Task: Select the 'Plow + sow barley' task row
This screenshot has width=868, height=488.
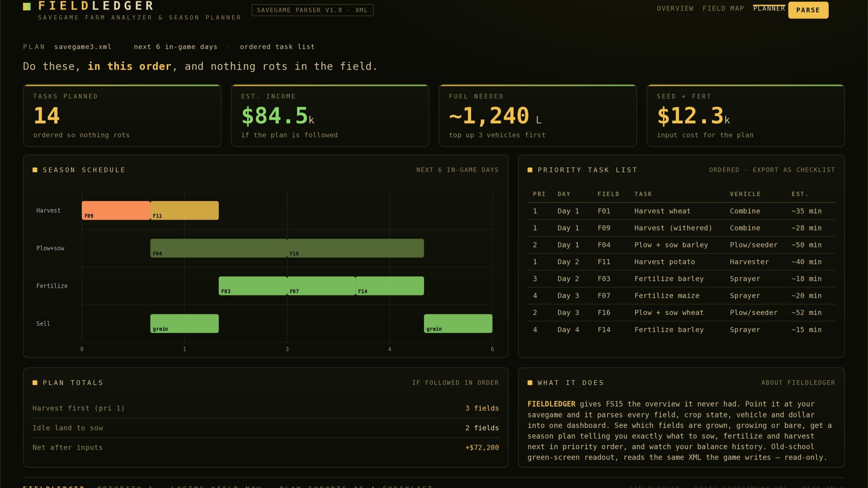Action: click(681, 245)
